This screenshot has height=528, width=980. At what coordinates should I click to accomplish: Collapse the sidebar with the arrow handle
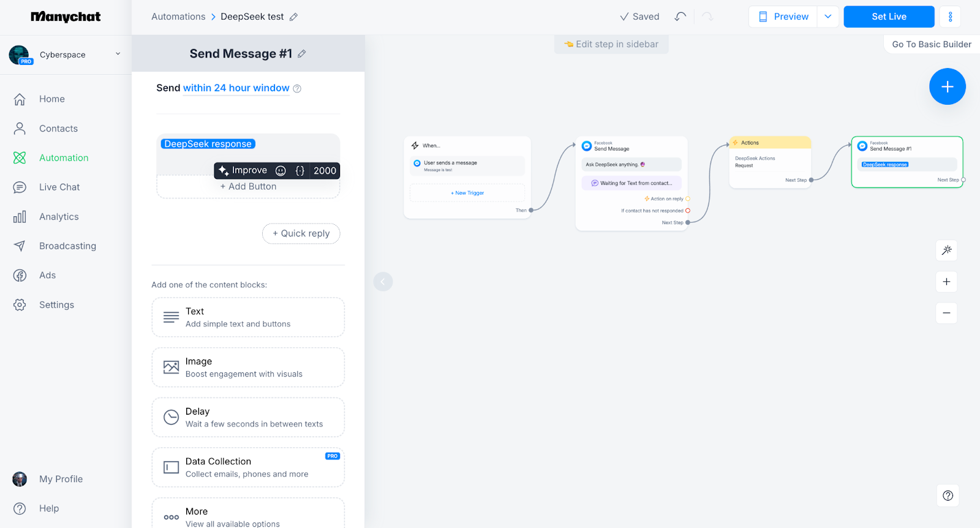point(383,282)
